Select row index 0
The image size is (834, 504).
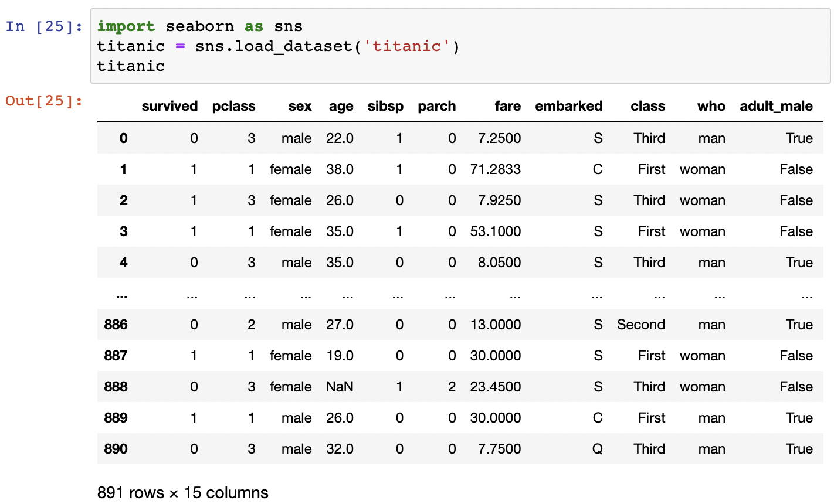pos(123,138)
